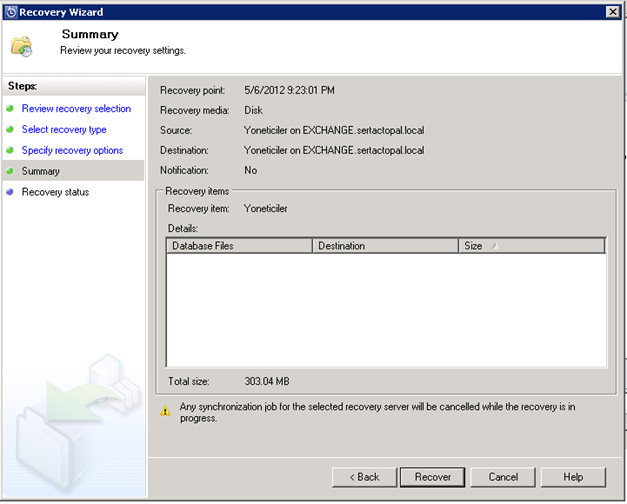The width and height of the screenshot is (627, 504).
Task: Sort by Database Files column header
Action: (240, 246)
